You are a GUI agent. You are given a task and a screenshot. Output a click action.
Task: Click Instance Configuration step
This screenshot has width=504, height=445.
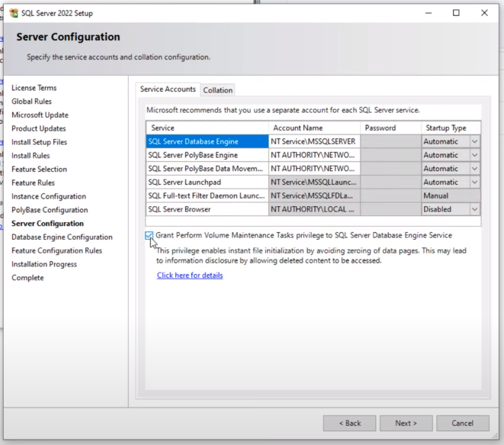pos(49,196)
